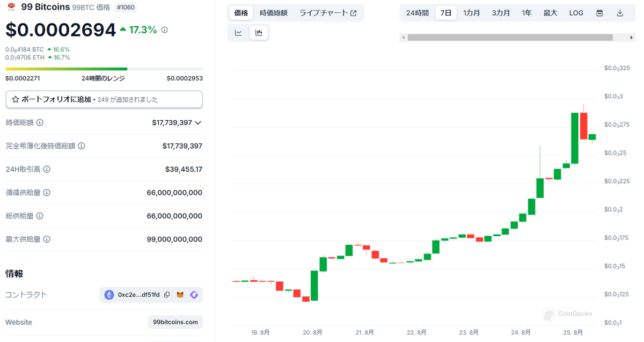Toggle LOG scale on the chart
The width and height of the screenshot is (644, 342).
pyautogui.click(x=576, y=13)
